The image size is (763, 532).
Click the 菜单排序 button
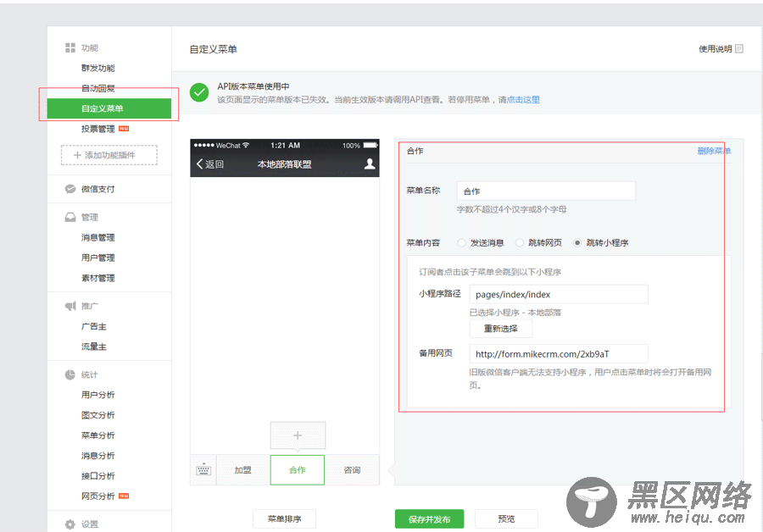pyautogui.click(x=284, y=519)
